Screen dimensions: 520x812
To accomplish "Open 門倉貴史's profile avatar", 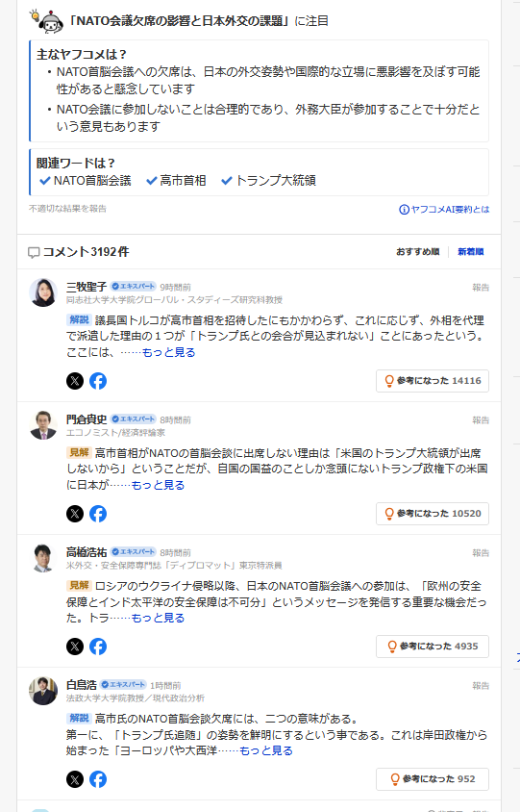I will pos(43,425).
